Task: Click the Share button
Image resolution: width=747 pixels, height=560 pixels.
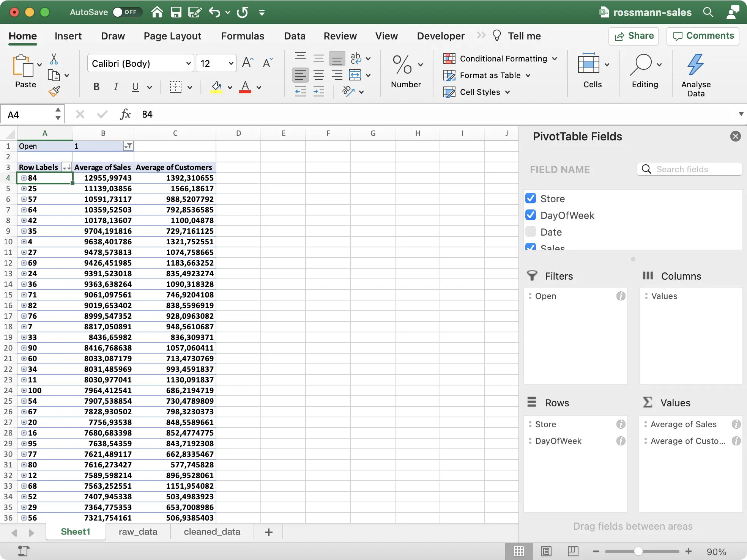Action: [633, 36]
